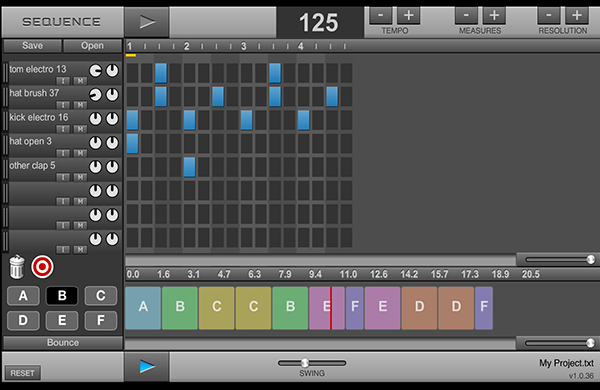This screenshot has height=390, width=600.
Task: Increase tempo with the plus button
Action: tap(408, 16)
